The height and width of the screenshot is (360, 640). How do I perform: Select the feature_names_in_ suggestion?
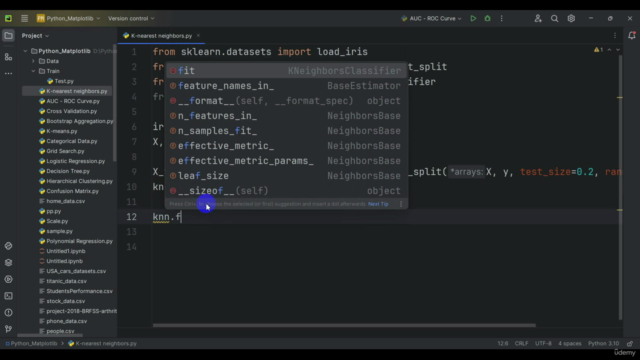[286, 86]
